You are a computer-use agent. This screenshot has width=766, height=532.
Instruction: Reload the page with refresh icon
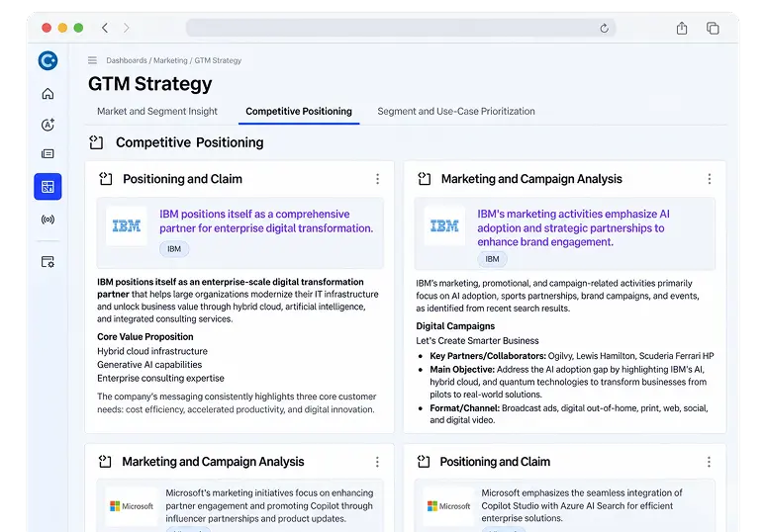click(605, 29)
